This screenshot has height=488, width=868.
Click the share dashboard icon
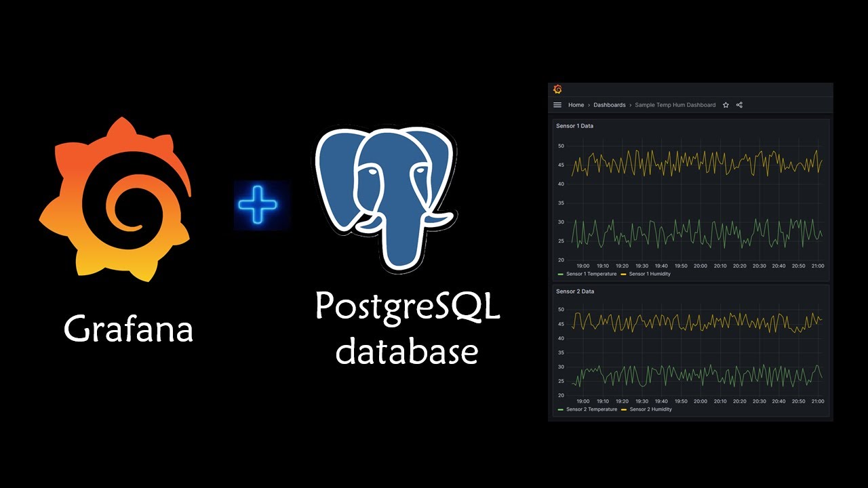(739, 105)
